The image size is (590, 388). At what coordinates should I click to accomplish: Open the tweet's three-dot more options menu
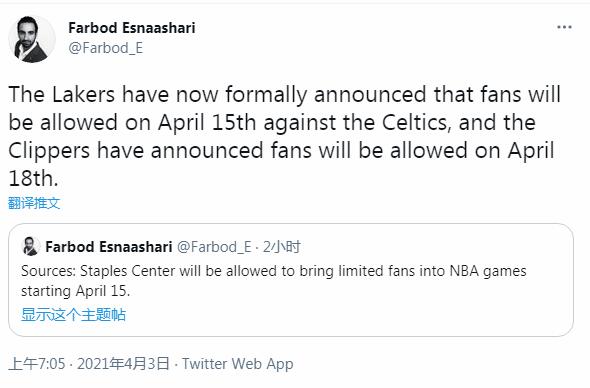pyautogui.click(x=564, y=27)
